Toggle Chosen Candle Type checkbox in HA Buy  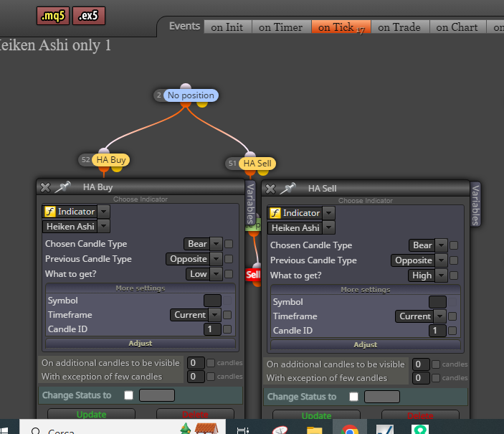(x=229, y=244)
